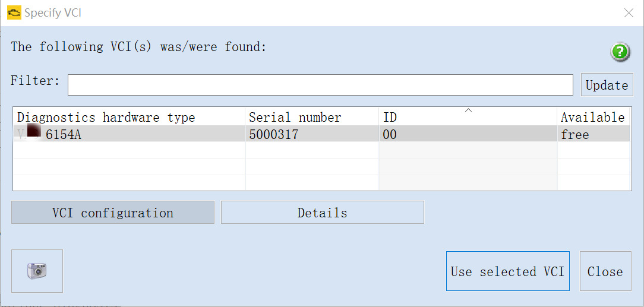Click the green help question mark icon

pos(620,52)
